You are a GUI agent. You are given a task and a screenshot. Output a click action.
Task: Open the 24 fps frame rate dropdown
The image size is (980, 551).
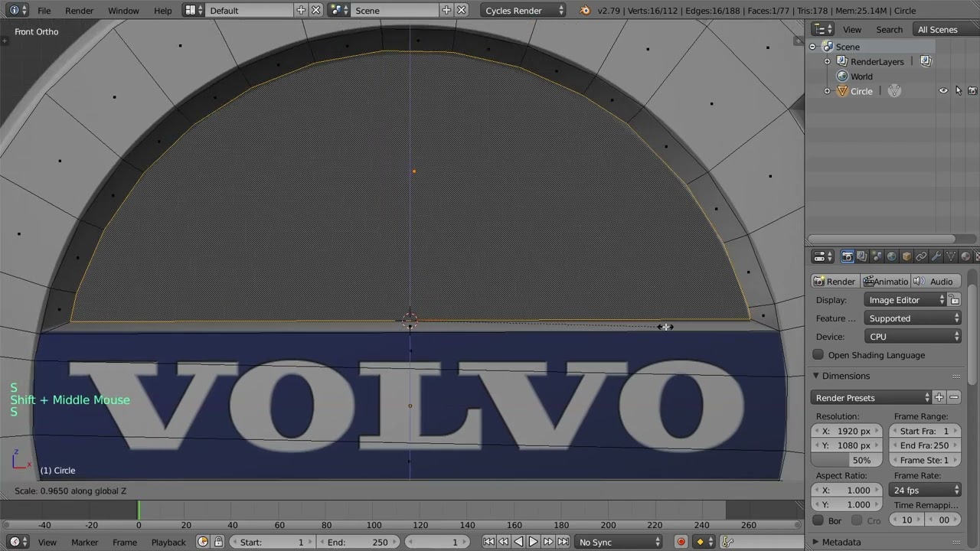coord(926,490)
